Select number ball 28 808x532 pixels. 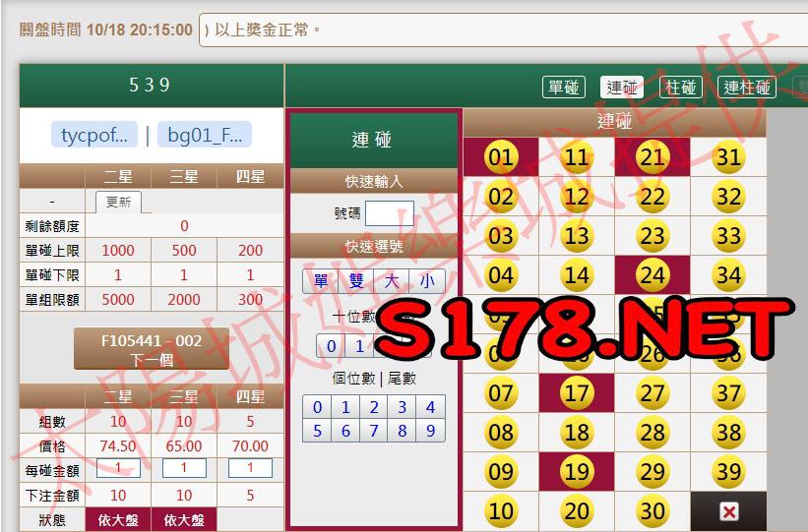(x=653, y=432)
